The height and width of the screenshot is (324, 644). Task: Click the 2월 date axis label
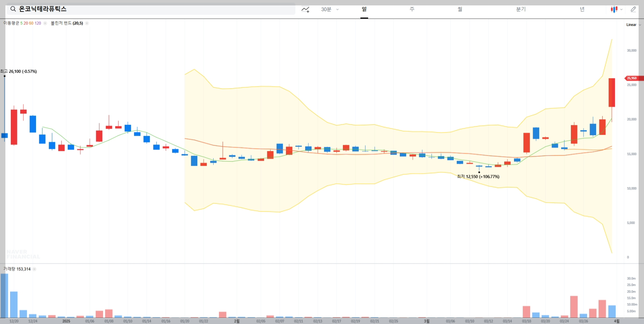[237, 321]
